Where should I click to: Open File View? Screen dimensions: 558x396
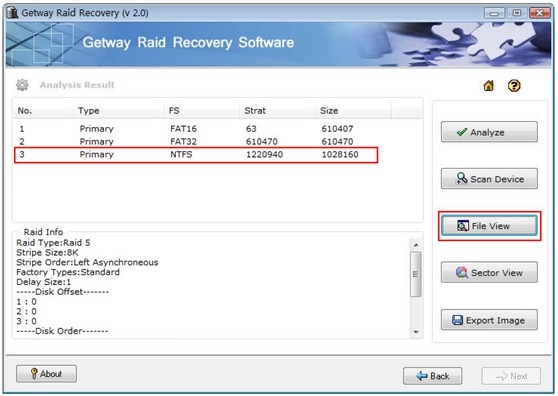pos(489,226)
